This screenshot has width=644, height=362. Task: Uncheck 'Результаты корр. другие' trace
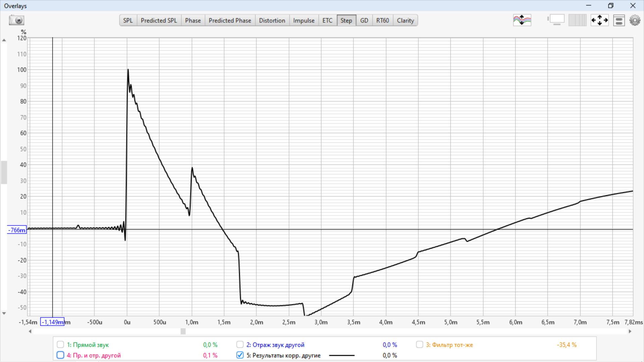(x=240, y=355)
